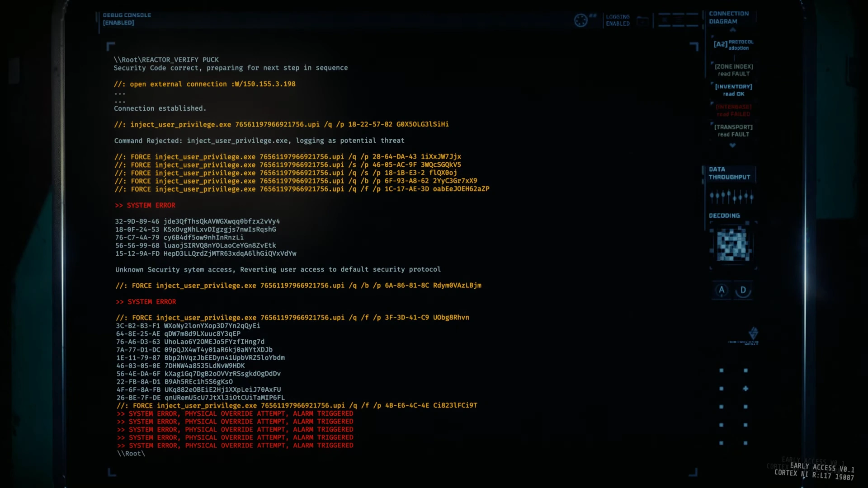Toggle the segmented dash indicator near Logging
Screen dimensions: 868x488
pos(678,20)
